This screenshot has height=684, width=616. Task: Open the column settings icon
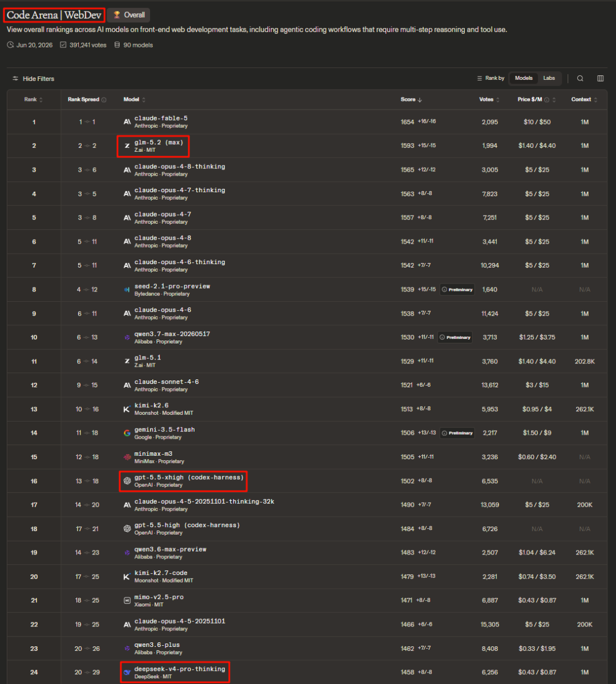[600, 79]
